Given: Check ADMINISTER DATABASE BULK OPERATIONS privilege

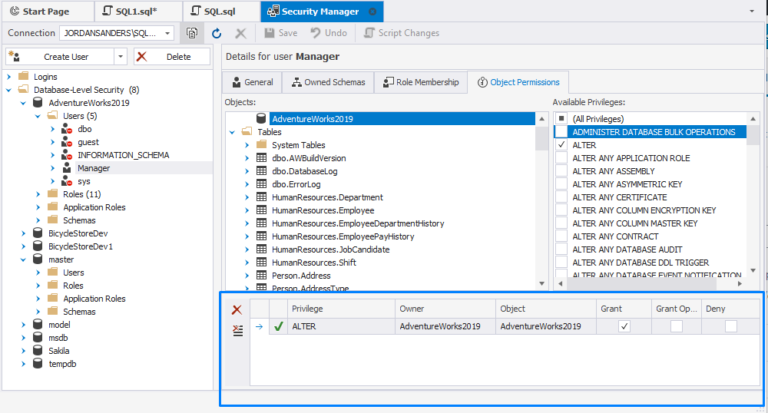Looking at the screenshot, I should point(561,132).
